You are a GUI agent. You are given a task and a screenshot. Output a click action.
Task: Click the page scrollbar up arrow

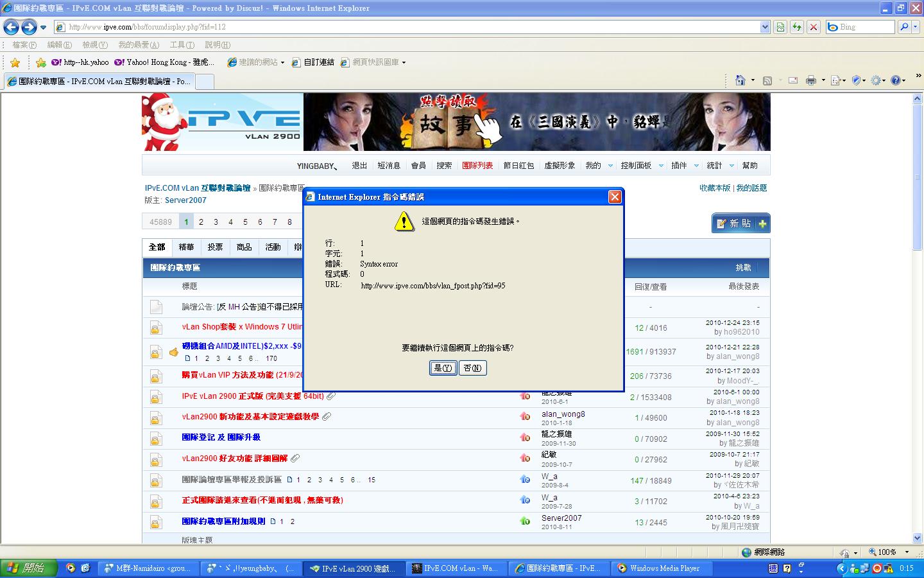point(917,98)
